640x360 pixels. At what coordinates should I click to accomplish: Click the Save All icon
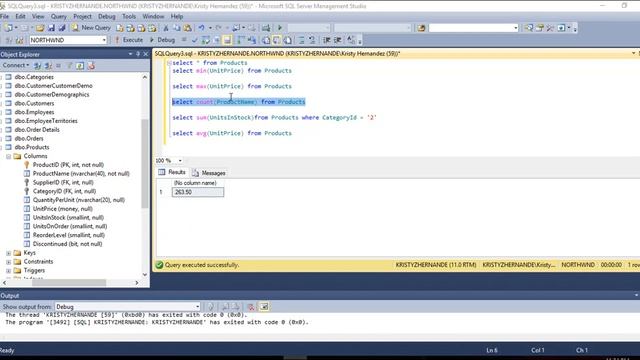62,28
